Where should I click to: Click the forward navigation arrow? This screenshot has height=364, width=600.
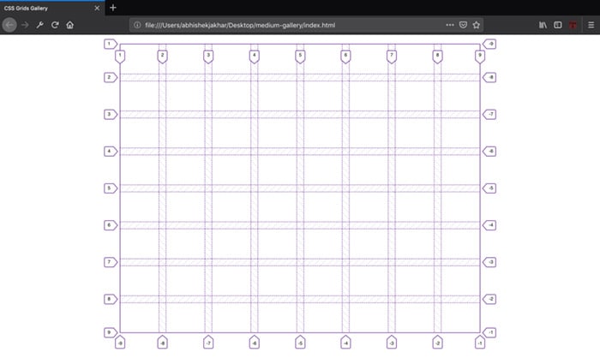(x=25, y=25)
